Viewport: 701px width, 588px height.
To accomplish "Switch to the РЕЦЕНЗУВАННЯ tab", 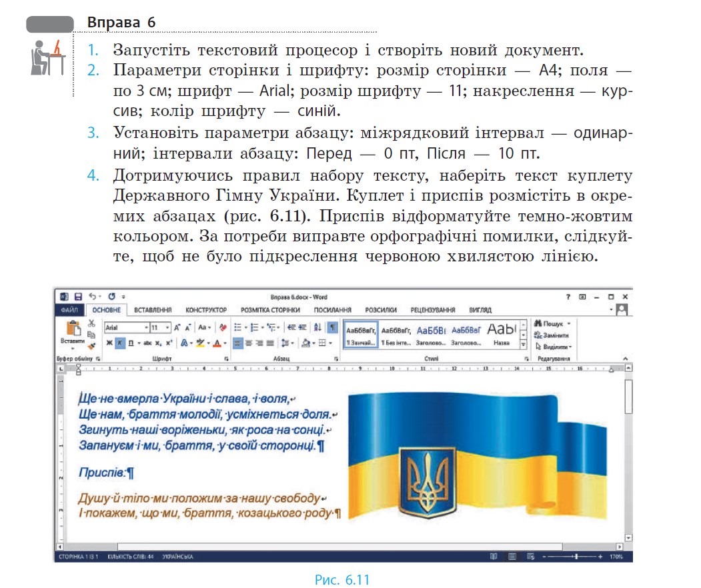I will click(433, 310).
